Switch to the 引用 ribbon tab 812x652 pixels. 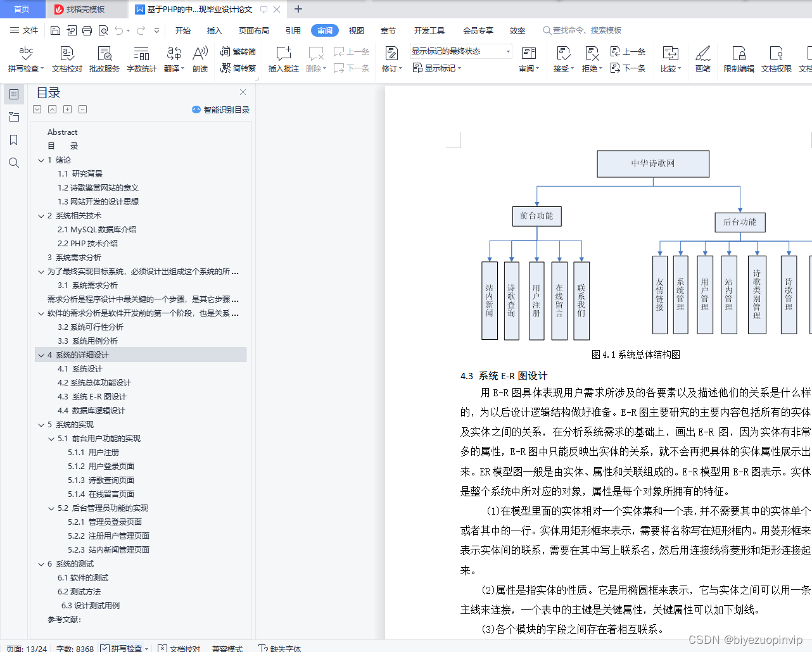293,30
